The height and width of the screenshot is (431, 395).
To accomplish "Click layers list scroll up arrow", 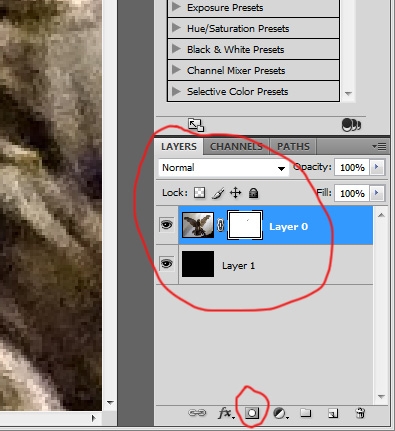I will coord(381,215).
